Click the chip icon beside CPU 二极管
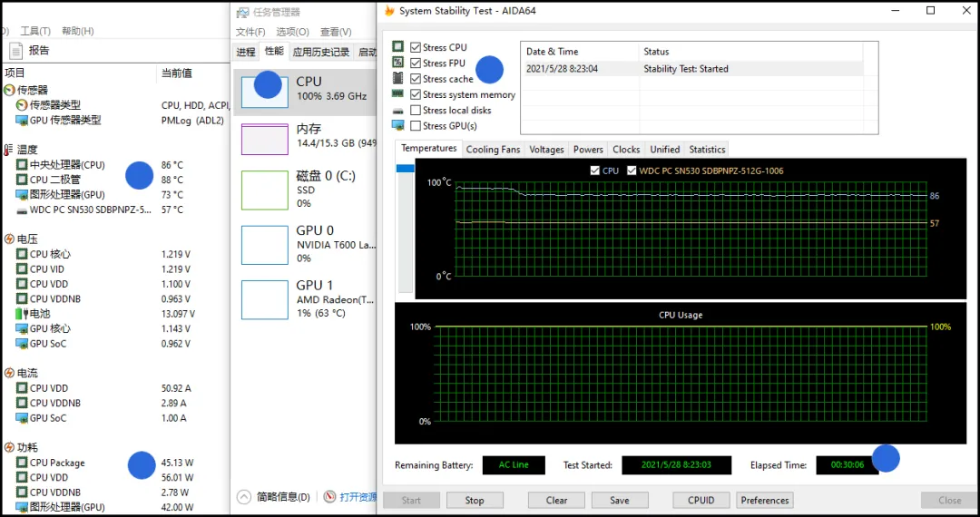Screen dimensions: 980x517 22,180
